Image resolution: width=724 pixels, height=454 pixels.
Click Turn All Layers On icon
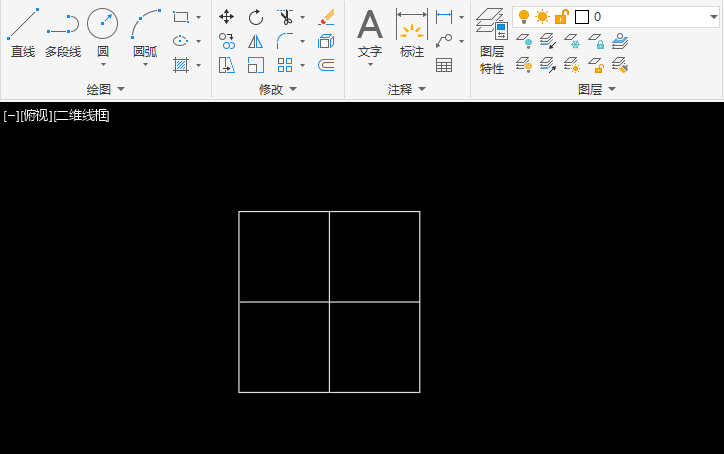524,65
